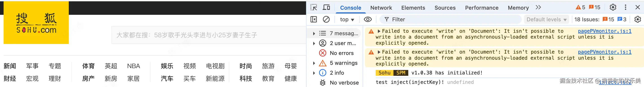Open the Default levels dropdown
644x87 pixels.
(x=546, y=20)
